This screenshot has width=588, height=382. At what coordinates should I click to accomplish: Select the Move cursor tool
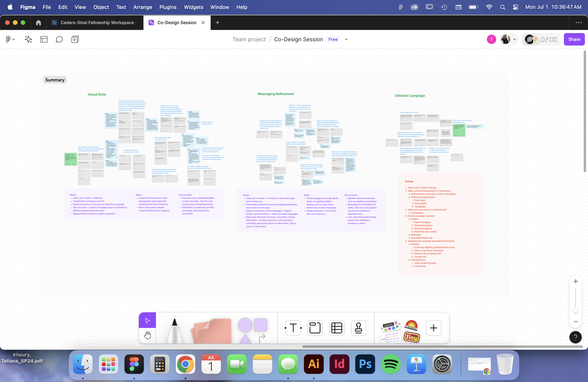(x=147, y=321)
